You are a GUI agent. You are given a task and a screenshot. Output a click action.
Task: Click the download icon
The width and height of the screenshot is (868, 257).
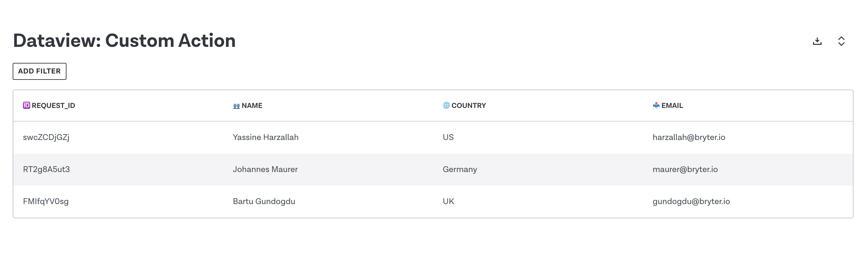coord(817,41)
